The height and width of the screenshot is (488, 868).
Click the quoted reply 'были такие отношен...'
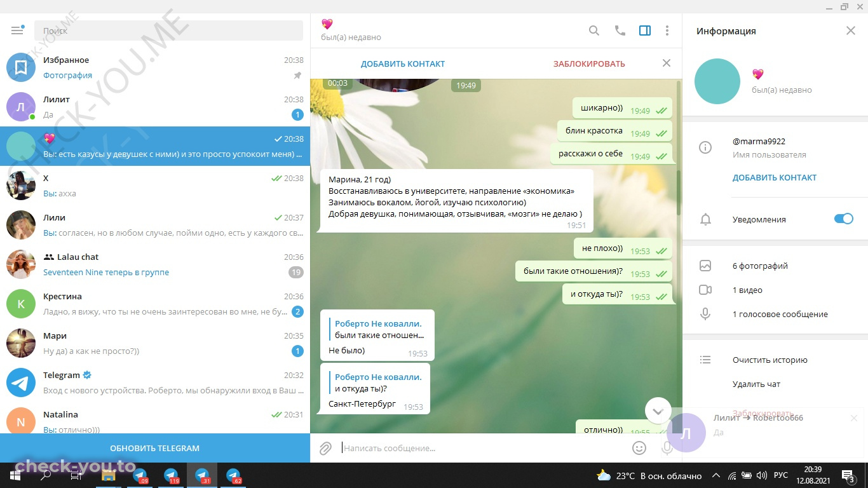tap(378, 329)
